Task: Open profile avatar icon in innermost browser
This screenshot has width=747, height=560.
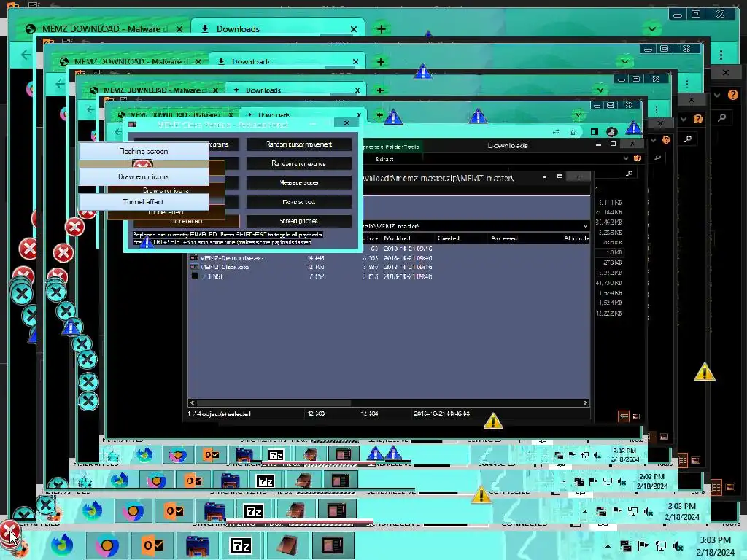Action: [x=612, y=131]
